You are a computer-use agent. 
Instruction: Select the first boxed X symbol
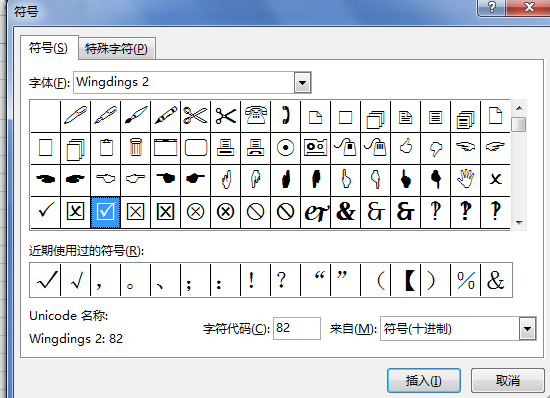(75, 212)
